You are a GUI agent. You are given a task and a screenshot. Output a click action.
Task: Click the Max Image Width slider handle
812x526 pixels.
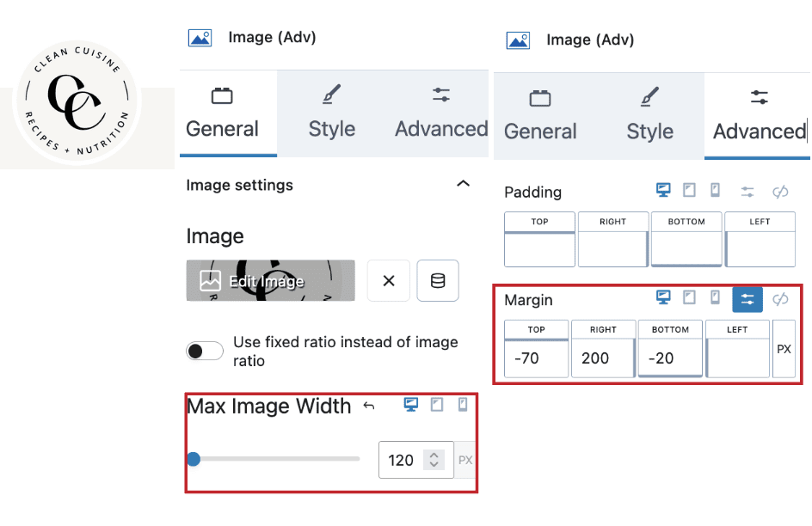[x=194, y=459]
